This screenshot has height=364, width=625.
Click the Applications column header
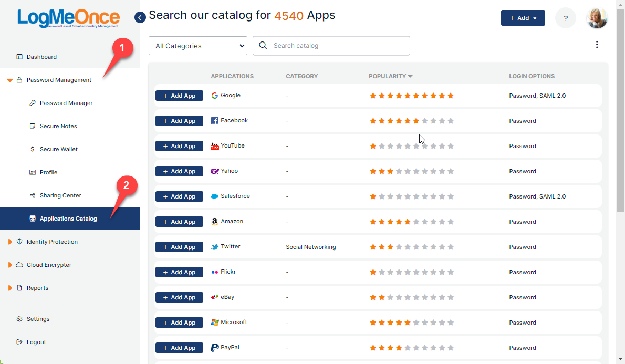click(x=232, y=76)
